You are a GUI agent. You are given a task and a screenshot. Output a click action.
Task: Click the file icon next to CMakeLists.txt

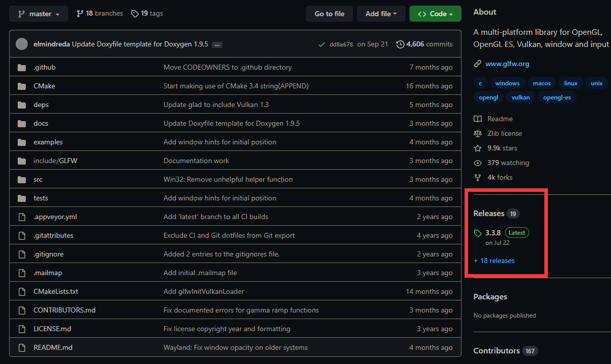22,291
